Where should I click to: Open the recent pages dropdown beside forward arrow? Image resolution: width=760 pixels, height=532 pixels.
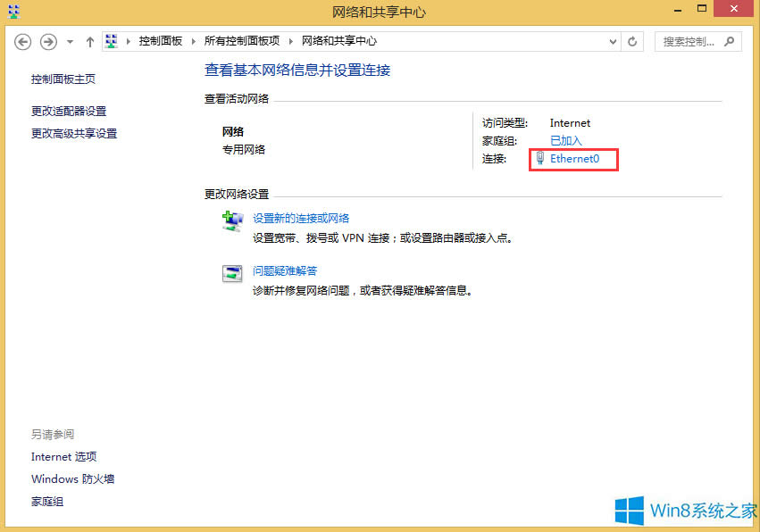(69, 41)
